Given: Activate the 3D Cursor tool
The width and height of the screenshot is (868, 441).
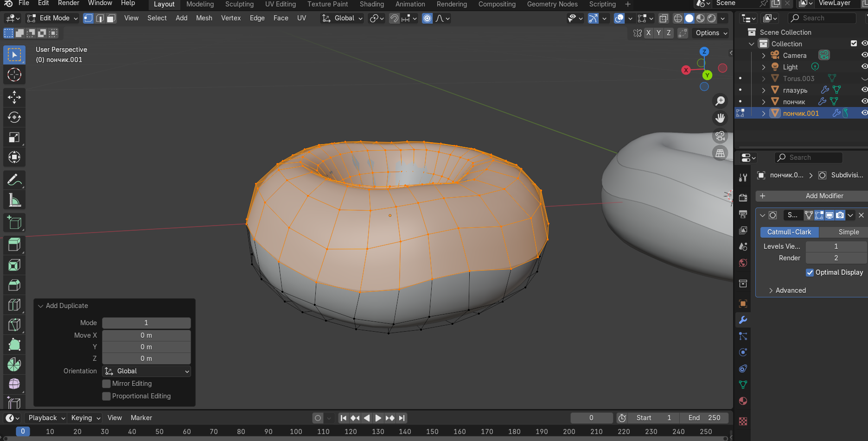Looking at the screenshot, I should point(14,75).
